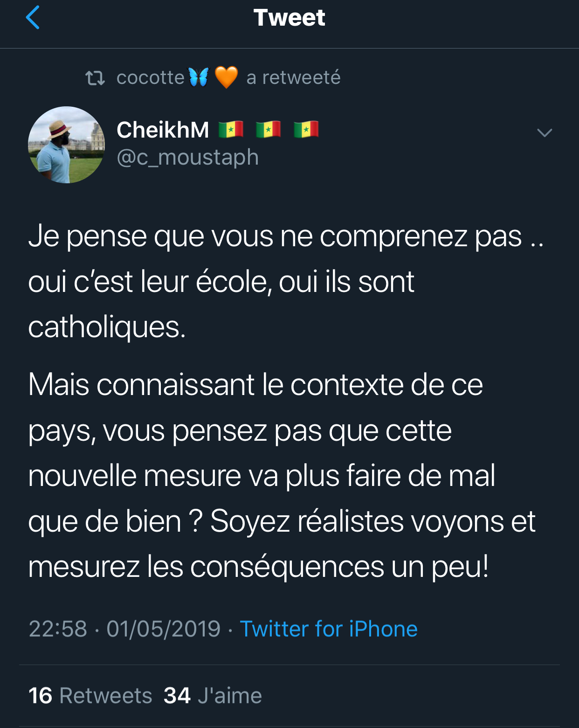Click the orange heart emoji
This screenshot has height=728, width=579.
point(226,77)
